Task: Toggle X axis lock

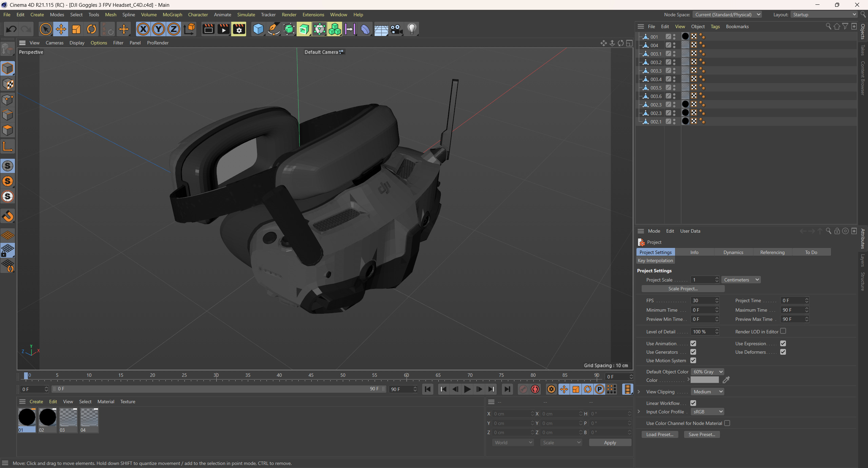Action: click(143, 29)
